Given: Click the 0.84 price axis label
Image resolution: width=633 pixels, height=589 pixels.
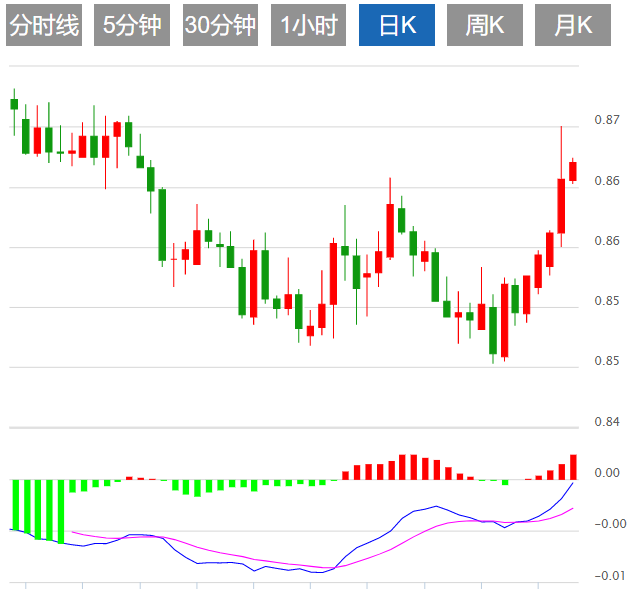Looking at the screenshot, I should click(607, 422).
